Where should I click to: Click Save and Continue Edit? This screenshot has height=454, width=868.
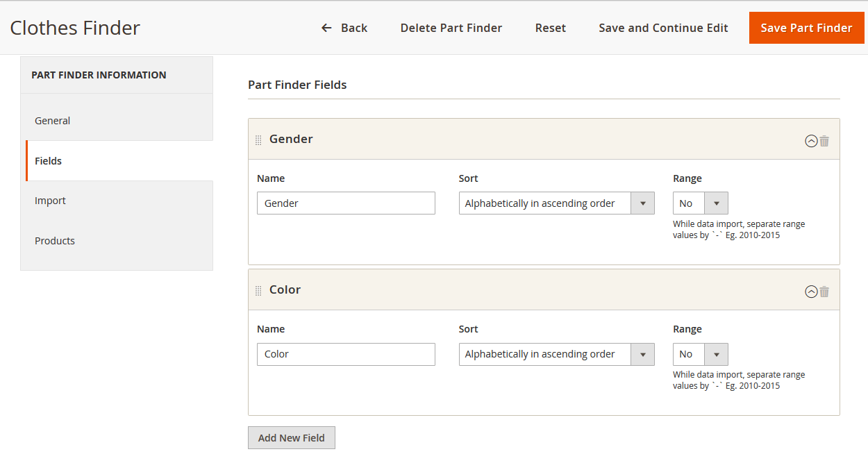(x=662, y=28)
